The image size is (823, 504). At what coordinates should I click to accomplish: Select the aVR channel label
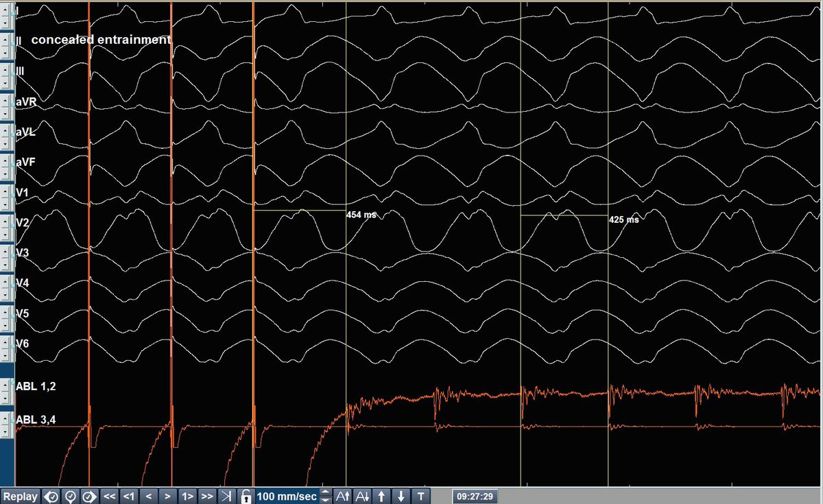26,102
